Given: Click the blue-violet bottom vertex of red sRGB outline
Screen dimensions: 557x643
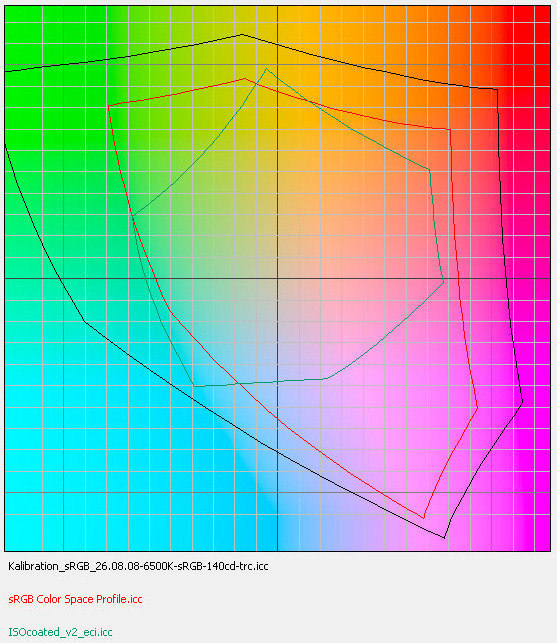Looking at the screenshot, I should pos(424,518).
